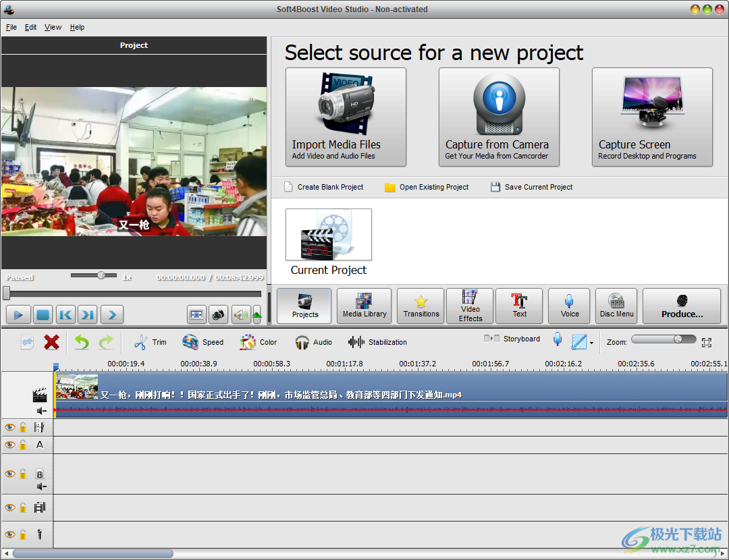Redo the last action
The height and width of the screenshot is (560, 729).
tap(106, 342)
